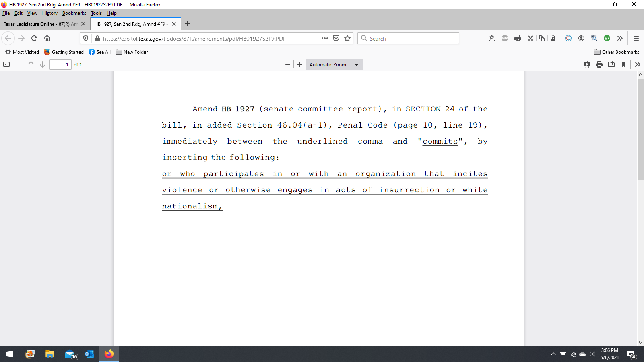The width and height of the screenshot is (644, 362).
Task: Open a new browser tab
Action: (188, 24)
